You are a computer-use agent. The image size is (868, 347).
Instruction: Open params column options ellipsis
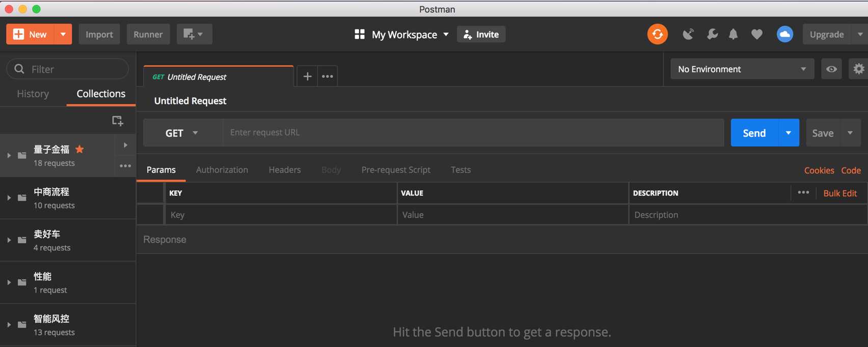click(x=803, y=192)
